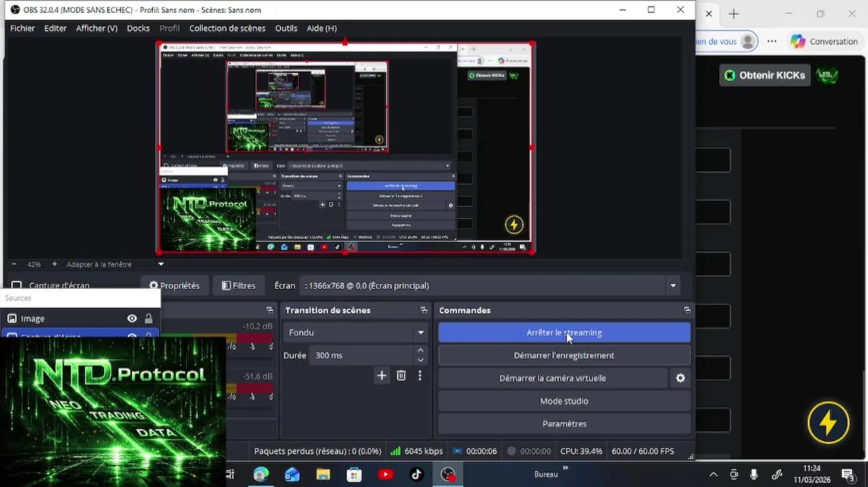Expand the Bureau toolbar chevron
Viewport: 868px width, 487px height.
[565, 467]
